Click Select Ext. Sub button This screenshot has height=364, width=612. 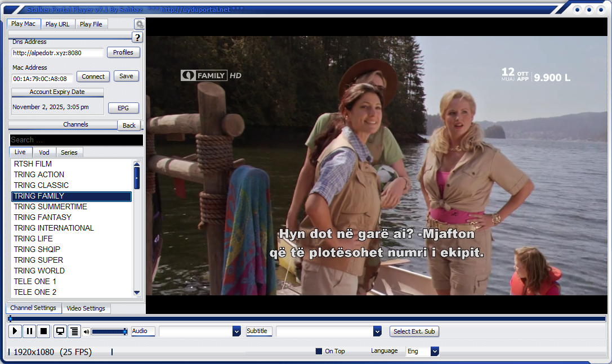coord(414,331)
